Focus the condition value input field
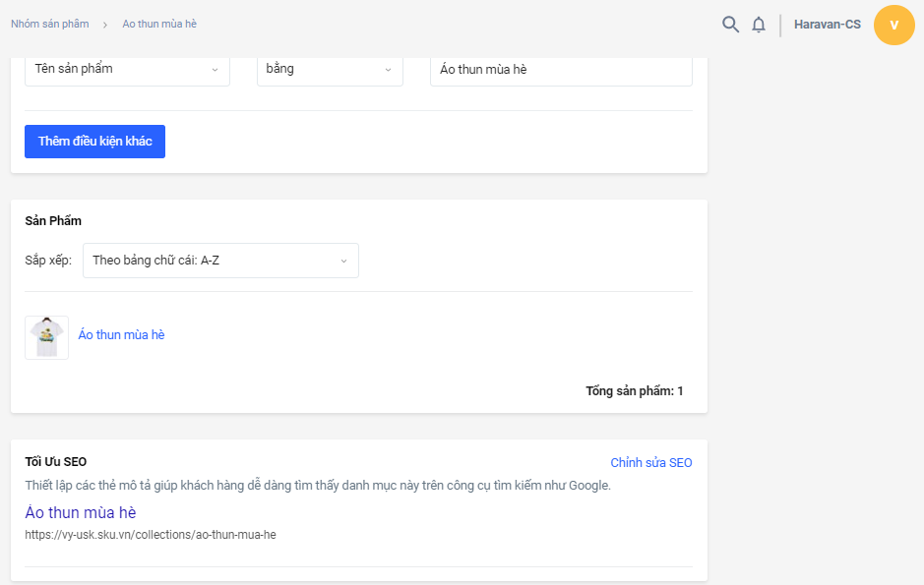The width and height of the screenshot is (924, 585). 561,69
